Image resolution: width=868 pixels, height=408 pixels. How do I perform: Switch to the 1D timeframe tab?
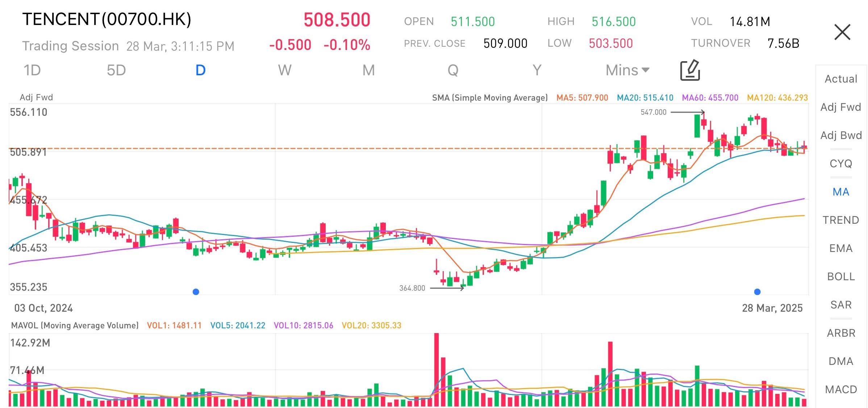pyautogui.click(x=32, y=70)
